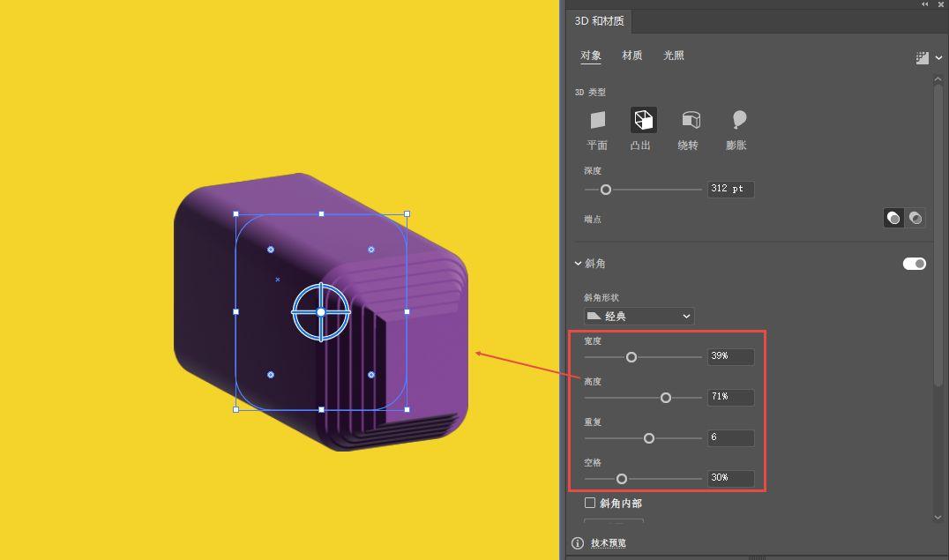Viewport: 949px width, 560px height.
Task: Click the panel vertical scrollbar
Action: (x=938, y=235)
